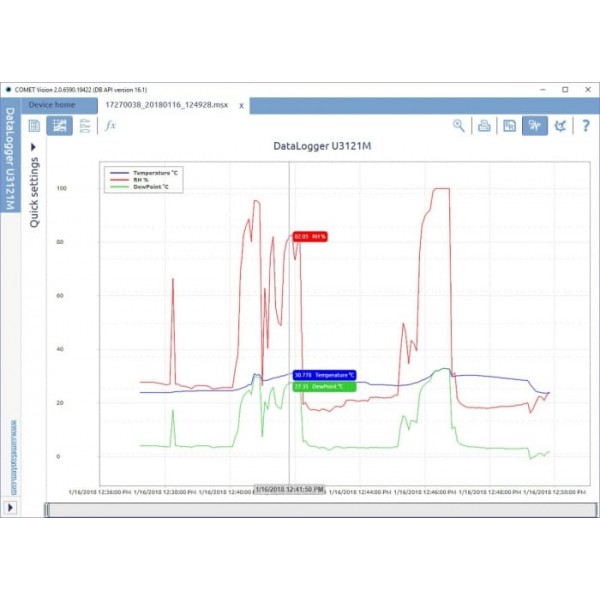600x600 pixels.
Task: Print the graph using printer icon
Action: pyautogui.click(x=484, y=126)
